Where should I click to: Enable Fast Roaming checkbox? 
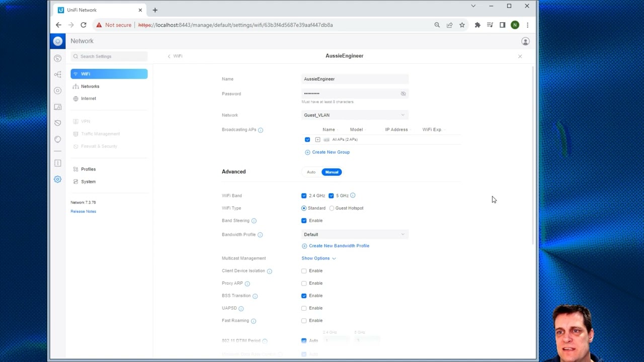[x=304, y=321]
